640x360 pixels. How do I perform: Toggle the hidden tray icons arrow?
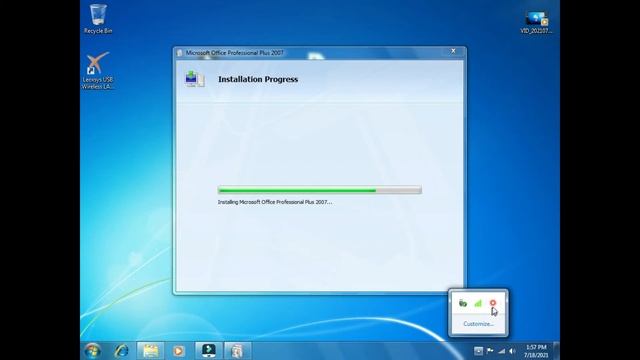478,351
